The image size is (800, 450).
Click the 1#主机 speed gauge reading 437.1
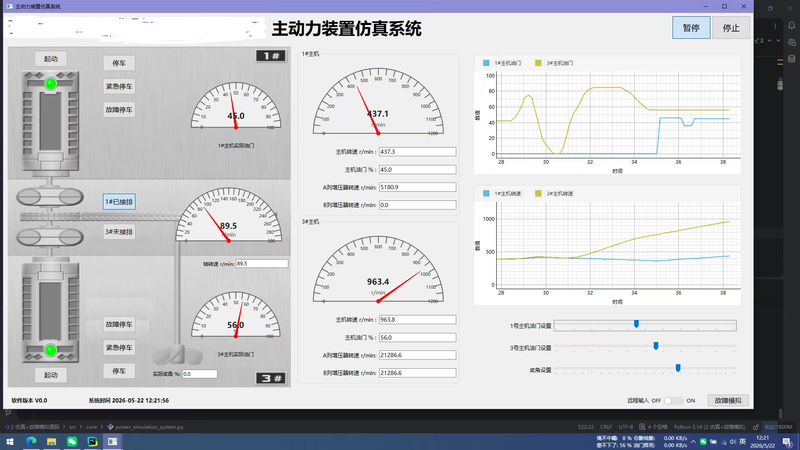[x=378, y=102]
